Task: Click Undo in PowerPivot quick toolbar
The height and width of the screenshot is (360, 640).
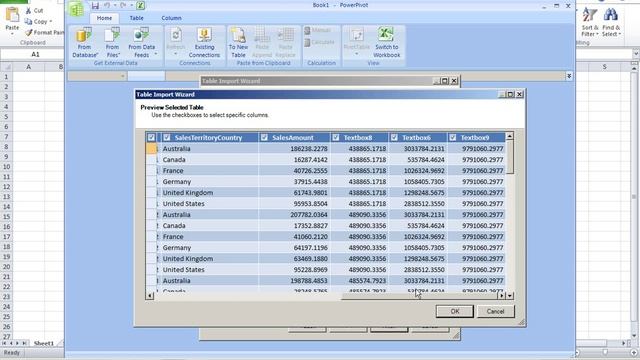Action: pyautogui.click(x=107, y=6)
